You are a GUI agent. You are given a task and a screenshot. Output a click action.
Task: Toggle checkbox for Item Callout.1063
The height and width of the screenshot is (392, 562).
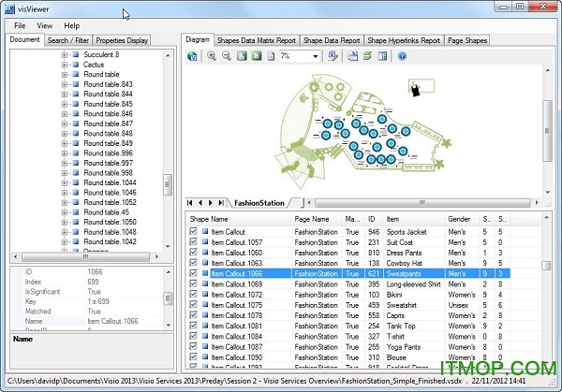coord(193,262)
